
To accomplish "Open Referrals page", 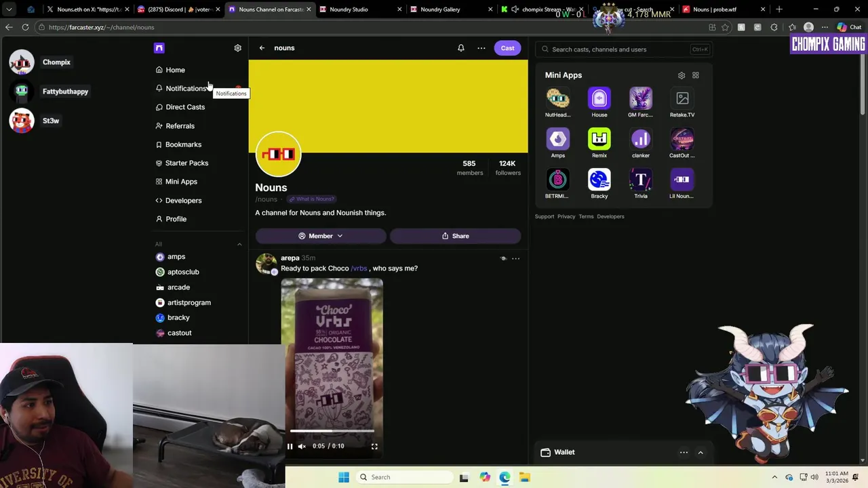I will (175, 126).
